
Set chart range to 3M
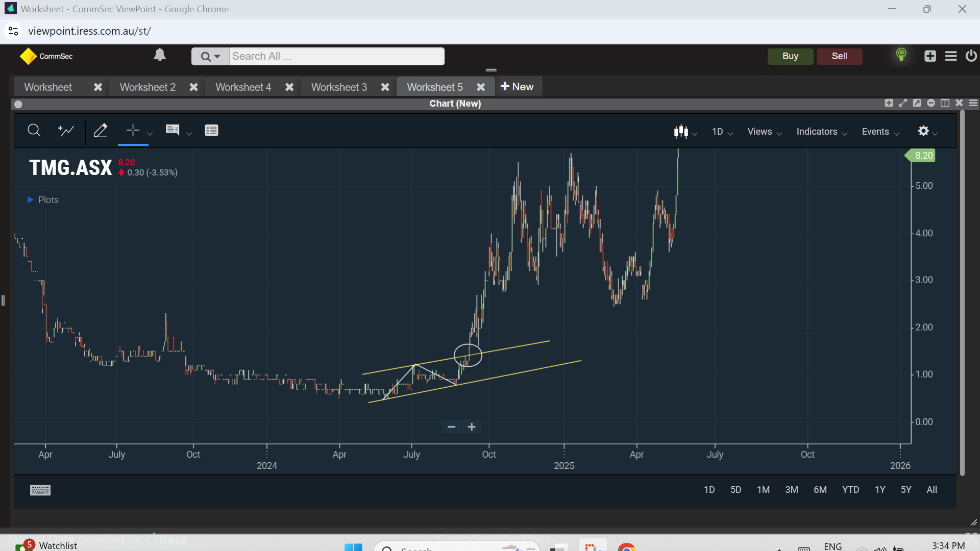click(791, 490)
